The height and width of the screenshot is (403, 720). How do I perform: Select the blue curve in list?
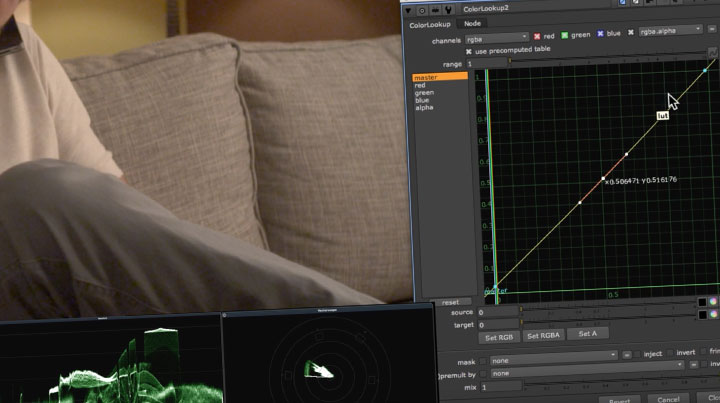[422, 100]
